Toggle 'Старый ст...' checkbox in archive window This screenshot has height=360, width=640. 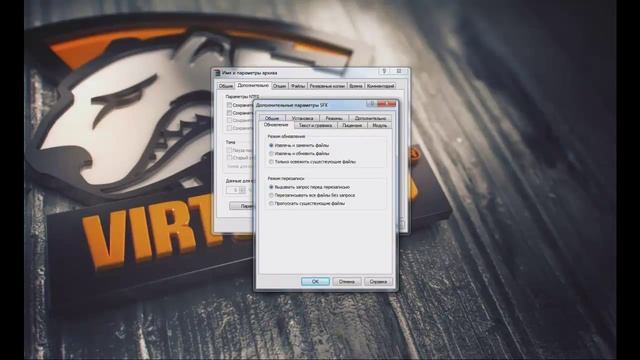229,158
